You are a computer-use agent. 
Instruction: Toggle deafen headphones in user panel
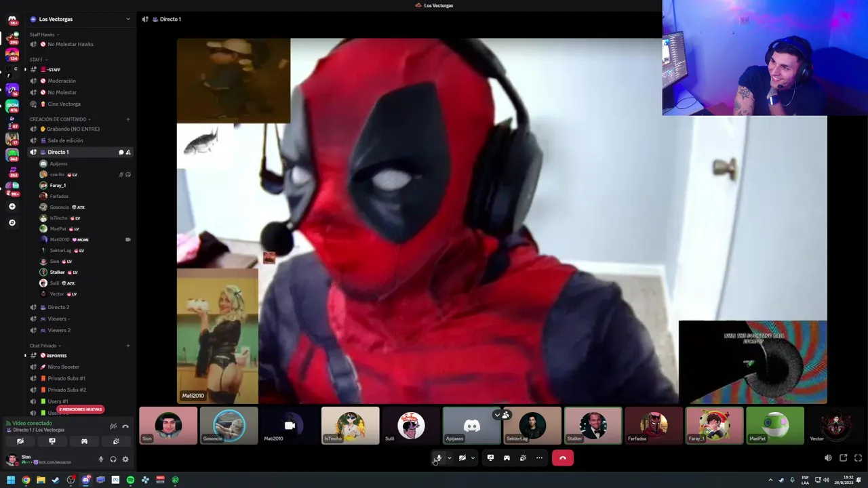click(x=113, y=460)
